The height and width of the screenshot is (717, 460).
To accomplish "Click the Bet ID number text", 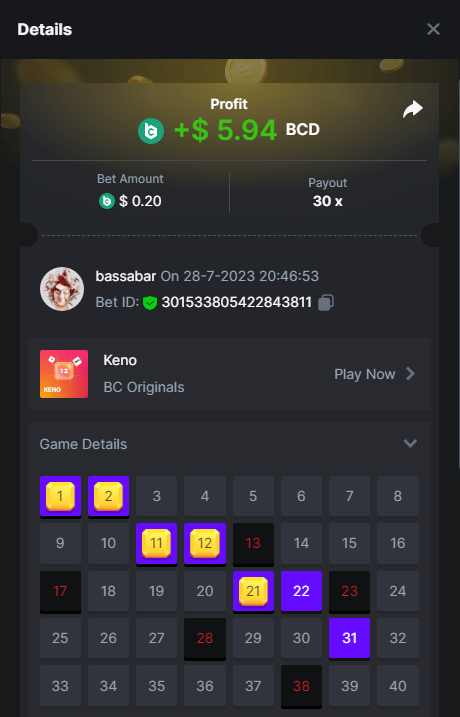I will [x=236, y=302].
